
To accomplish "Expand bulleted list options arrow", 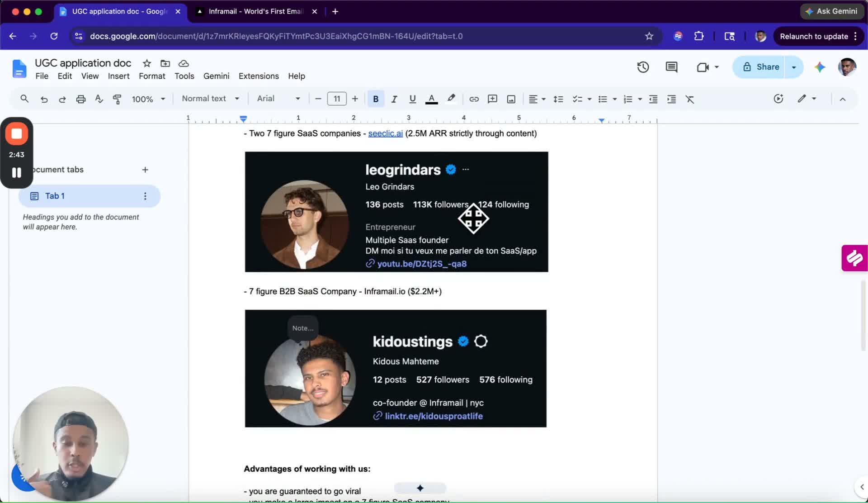I will [x=614, y=99].
